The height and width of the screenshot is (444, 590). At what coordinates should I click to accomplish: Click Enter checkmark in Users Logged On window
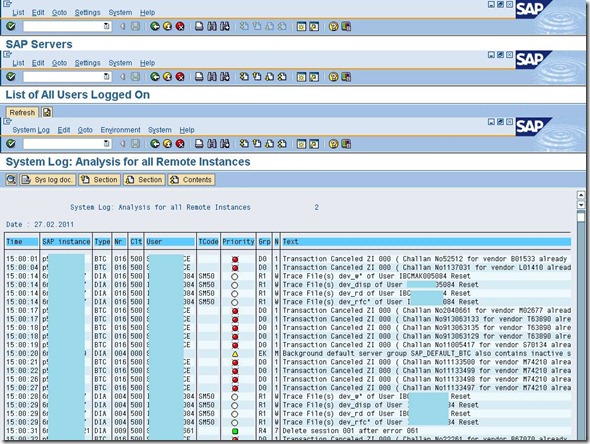(11, 77)
